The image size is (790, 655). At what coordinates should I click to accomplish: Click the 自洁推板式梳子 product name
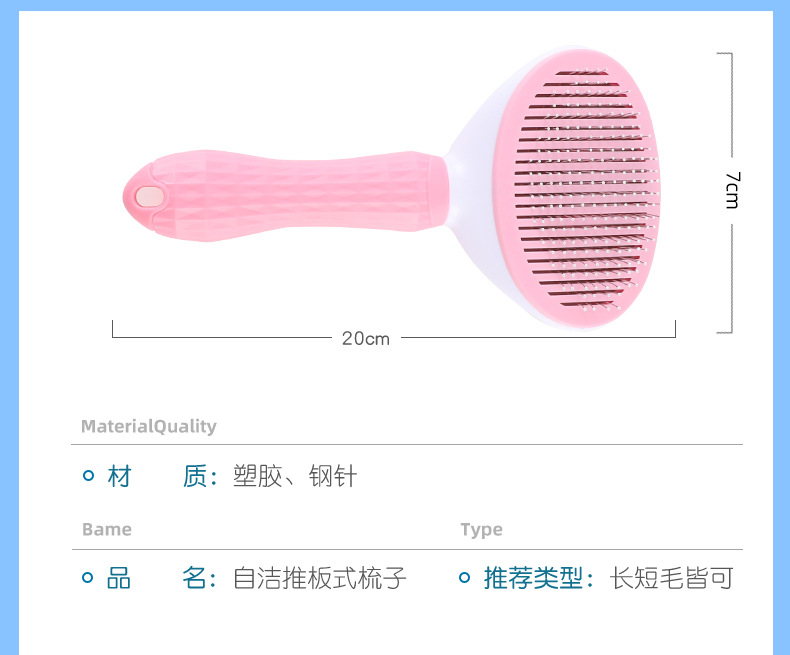[x=319, y=578]
